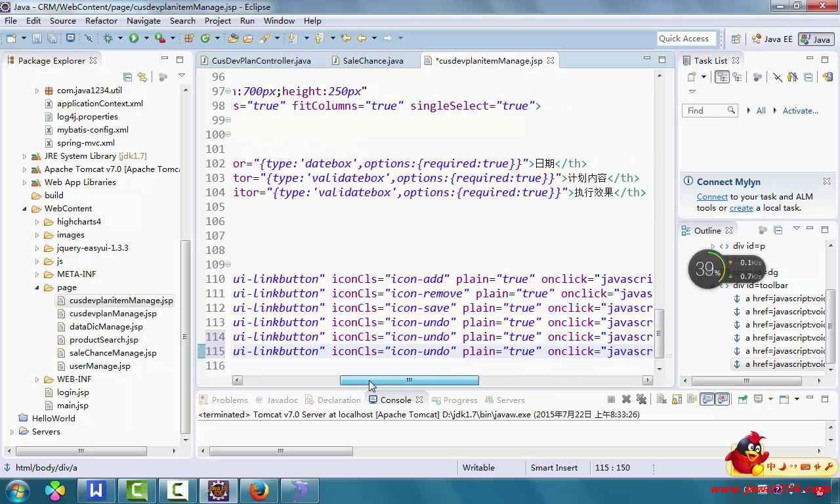Toggle Show Console on Standard Error

[x=723, y=399]
